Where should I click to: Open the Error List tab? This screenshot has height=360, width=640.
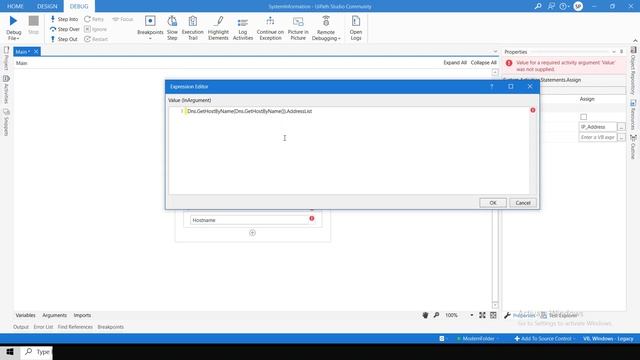43,327
